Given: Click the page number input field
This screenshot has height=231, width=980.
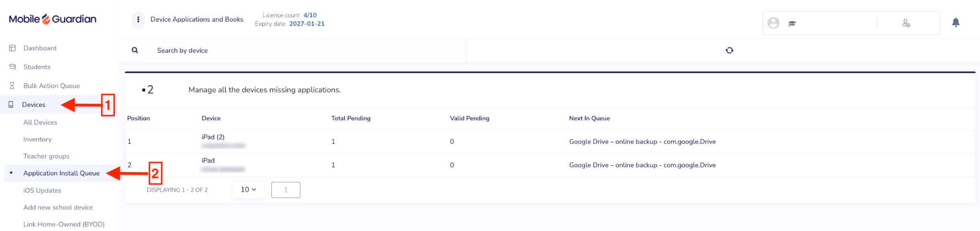Looking at the screenshot, I should [x=286, y=190].
